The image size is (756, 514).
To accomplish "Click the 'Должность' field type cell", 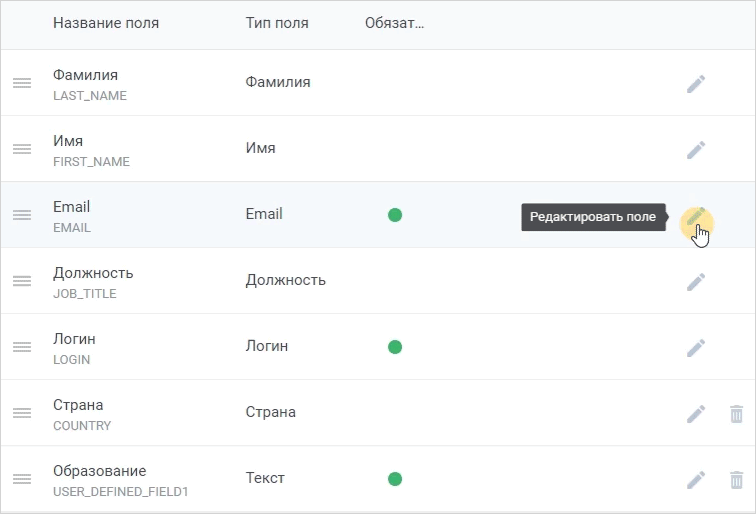I will click(x=285, y=280).
